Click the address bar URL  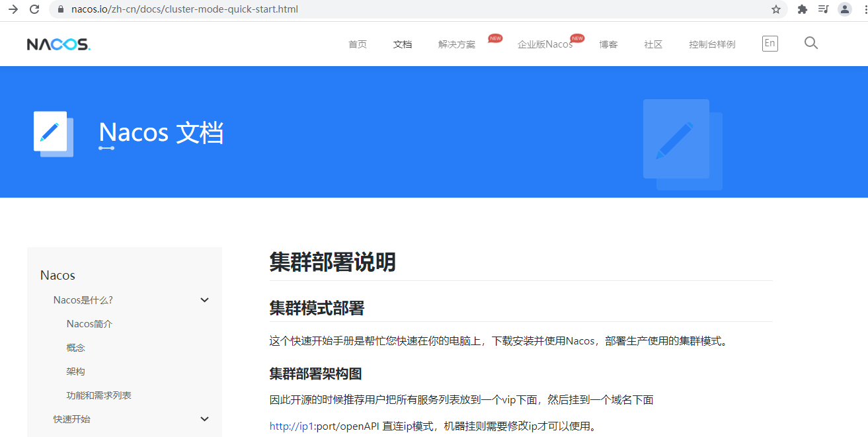[184, 9]
